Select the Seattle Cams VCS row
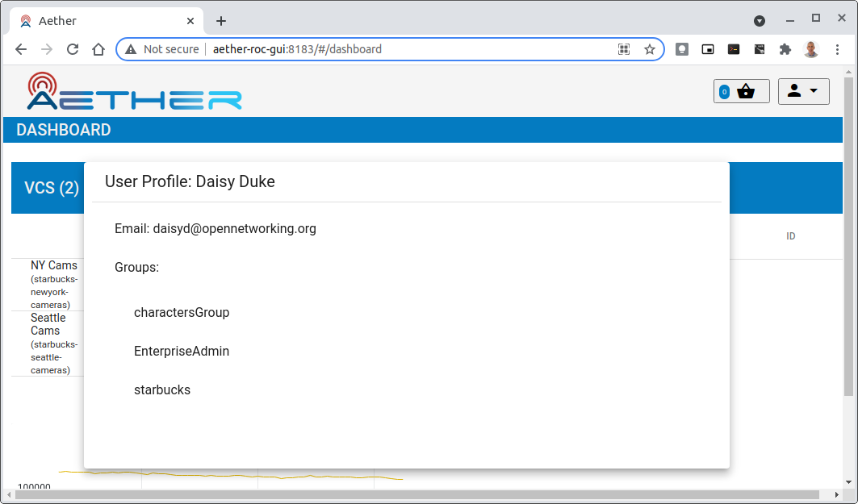This screenshot has width=858, height=504. pos(53,344)
